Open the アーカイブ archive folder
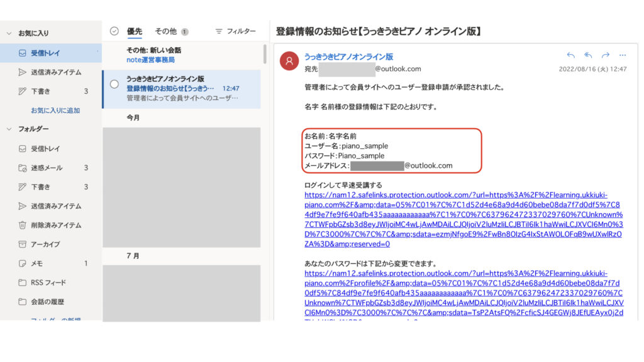644x362 pixels. (x=45, y=244)
